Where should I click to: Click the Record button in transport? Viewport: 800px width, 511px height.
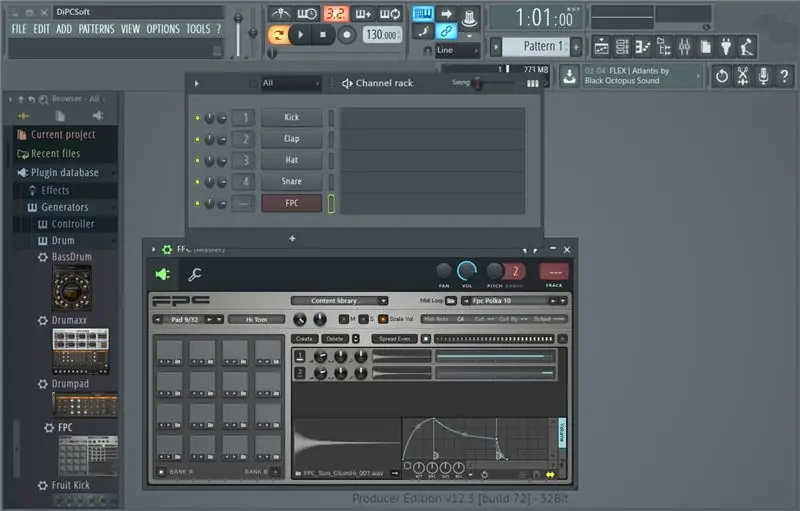pos(346,35)
